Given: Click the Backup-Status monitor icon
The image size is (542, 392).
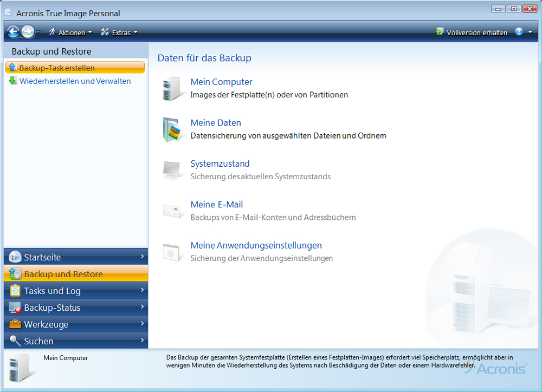Looking at the screenshot, I should 15,308.
